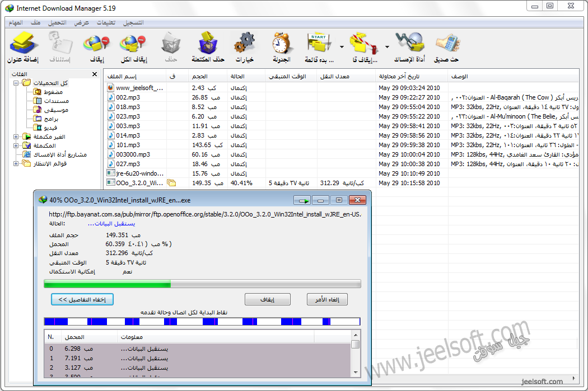Image resolution: width=588 pixels, height=391 pixels.
Task: Open dropdown arrow next to Stop Queue
Action: pos(387,47)
